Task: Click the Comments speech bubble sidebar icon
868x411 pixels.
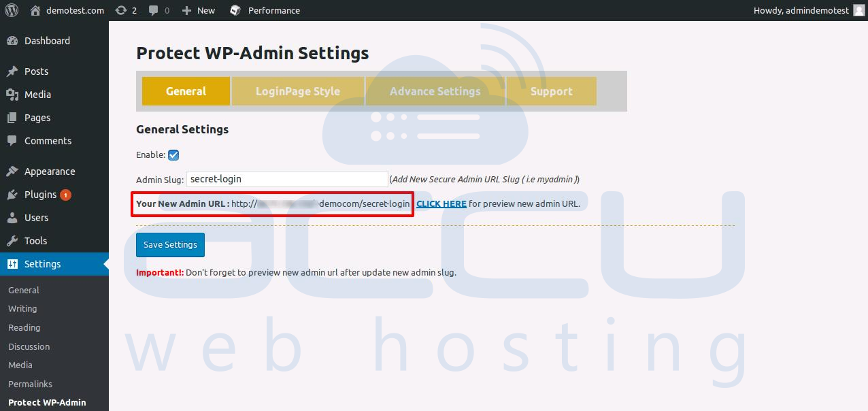Action: click(x=12, y=141)
